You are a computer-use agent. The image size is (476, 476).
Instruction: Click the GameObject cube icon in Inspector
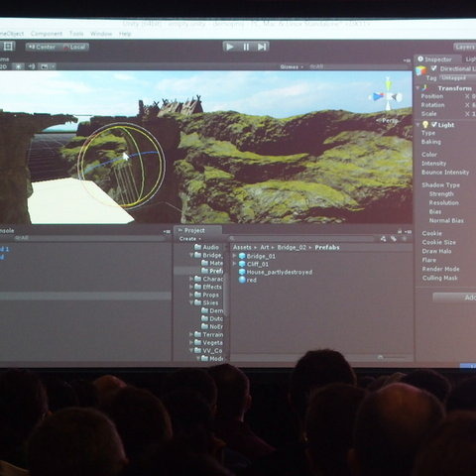(x=421, y=70)
